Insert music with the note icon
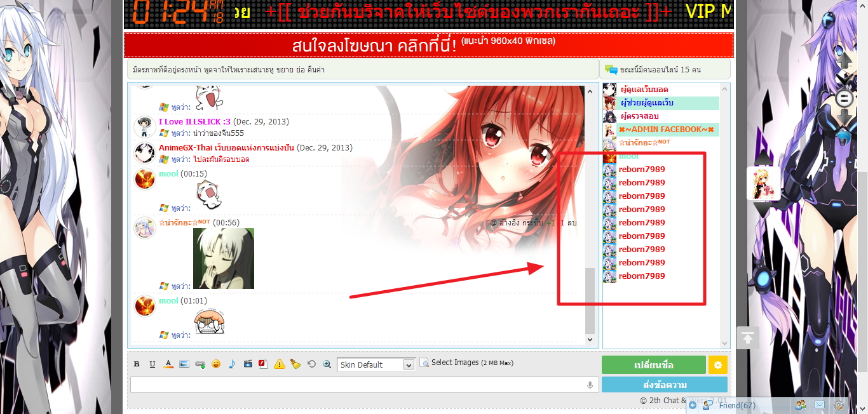The height and width of the screenshot is (414, 868). click(232, 364)
